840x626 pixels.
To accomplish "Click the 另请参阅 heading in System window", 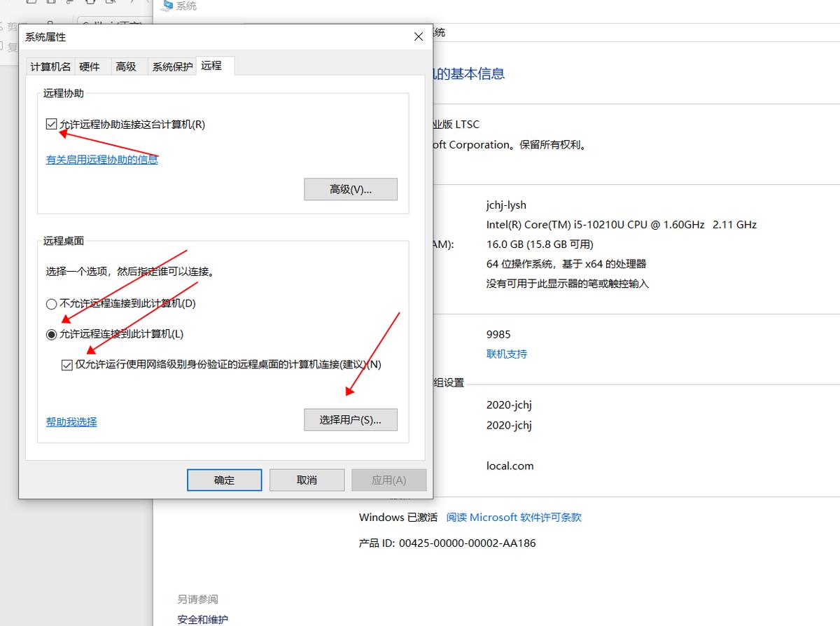I will tap(197, 599).
